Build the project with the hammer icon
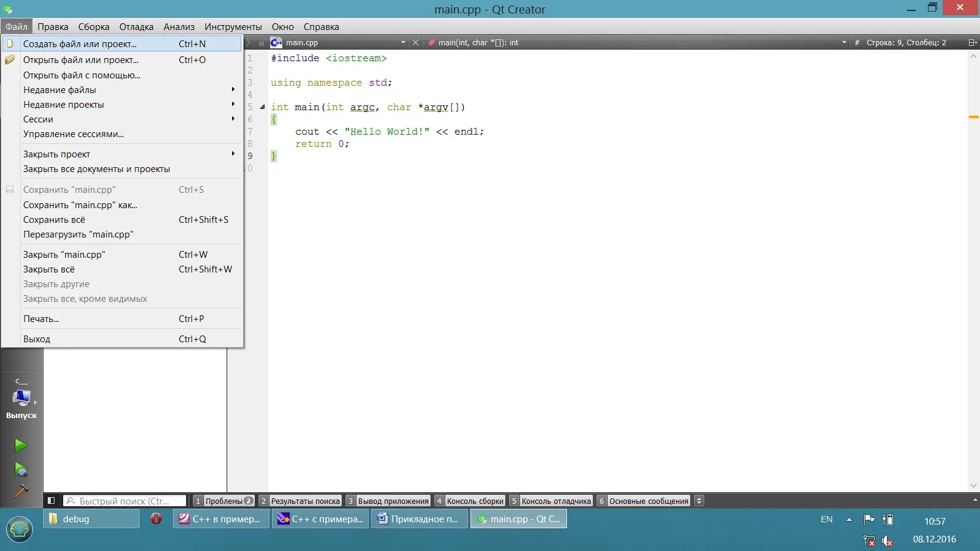This screenshot has height=551, width=980. [x=21, y=491]
